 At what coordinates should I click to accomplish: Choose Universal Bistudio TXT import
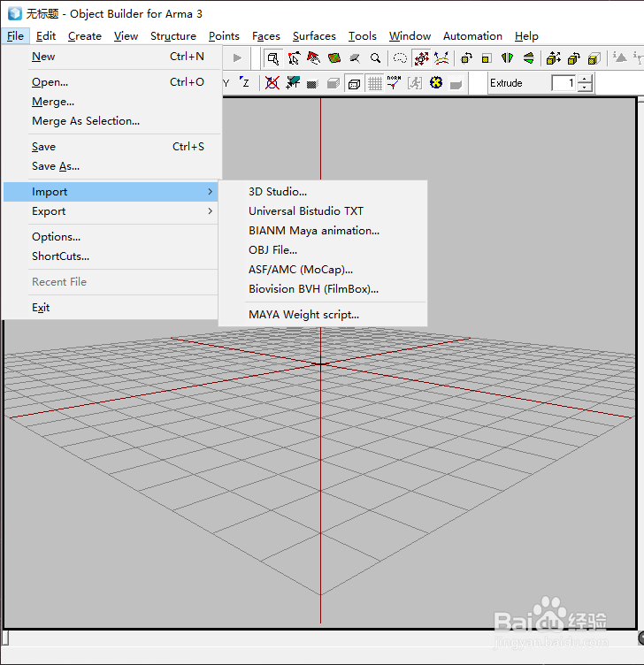[x=323, y=211]
